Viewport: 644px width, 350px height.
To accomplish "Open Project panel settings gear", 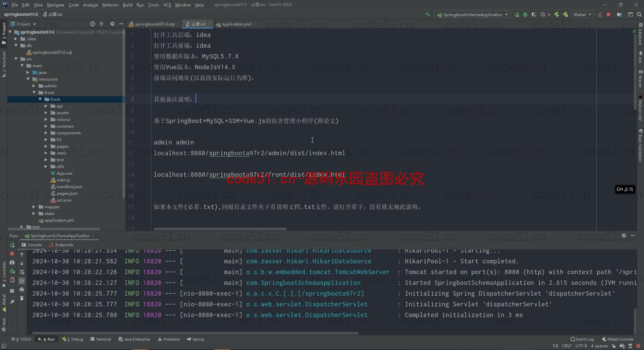I will click(112, 24).
